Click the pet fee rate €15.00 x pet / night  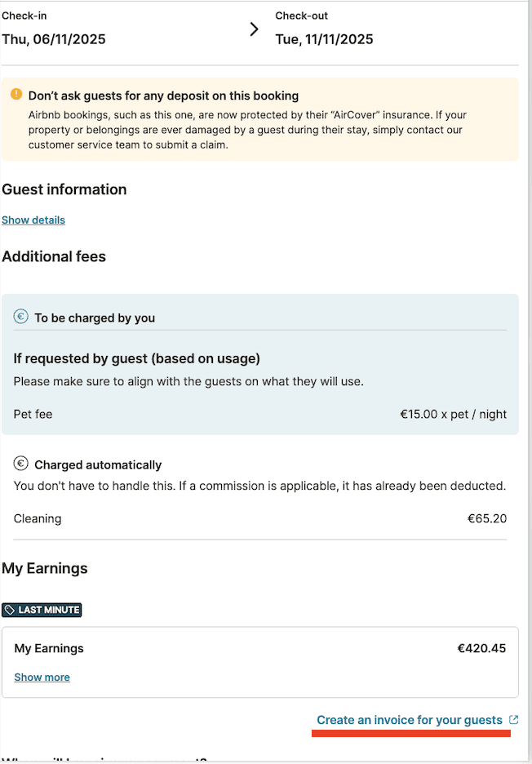click(x=453, y=414)
